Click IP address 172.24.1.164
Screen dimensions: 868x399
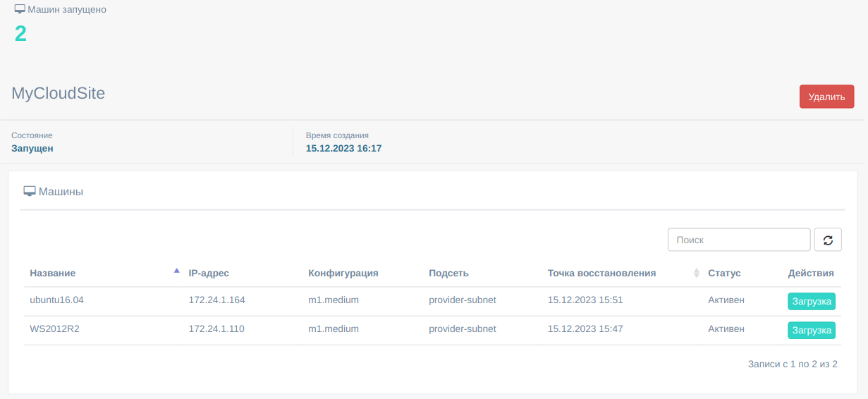[216, 300]
